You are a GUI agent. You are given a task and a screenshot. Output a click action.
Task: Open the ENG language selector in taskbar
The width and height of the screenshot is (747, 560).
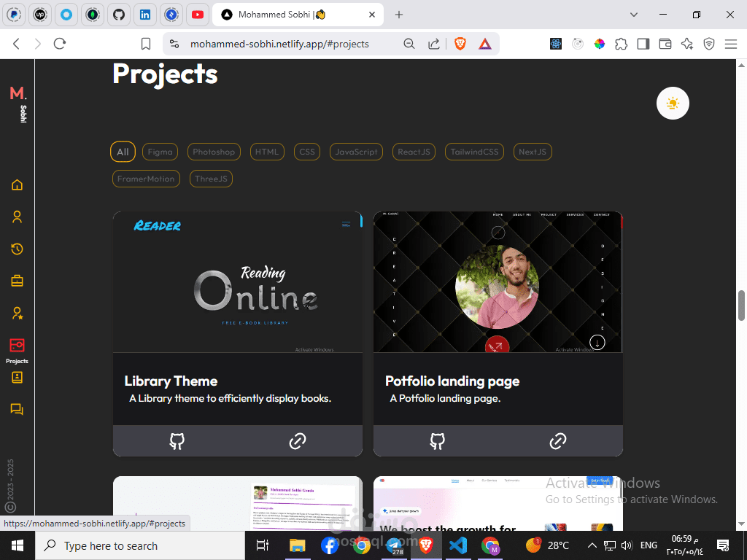[x=648, y=545]
